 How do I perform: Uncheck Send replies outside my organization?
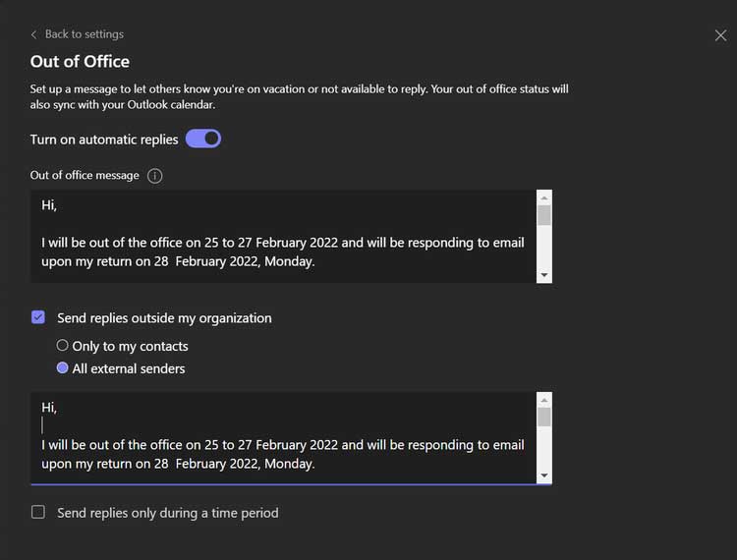click(38, 317)
